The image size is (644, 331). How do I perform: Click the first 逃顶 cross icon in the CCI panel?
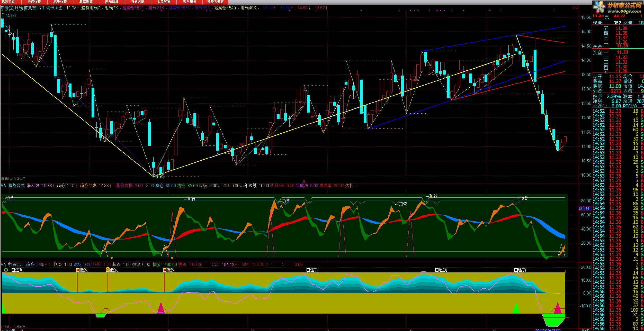coord(13,270)
